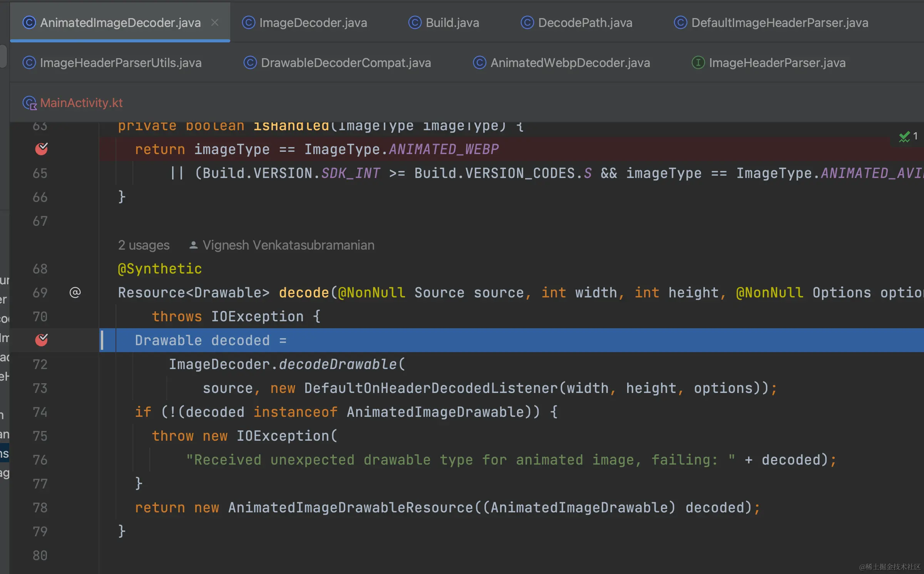The height and width of the screenshot is (574, 924).
Task: Close the AnimatedImageDecoder.java tab
Action: (215, 23)
